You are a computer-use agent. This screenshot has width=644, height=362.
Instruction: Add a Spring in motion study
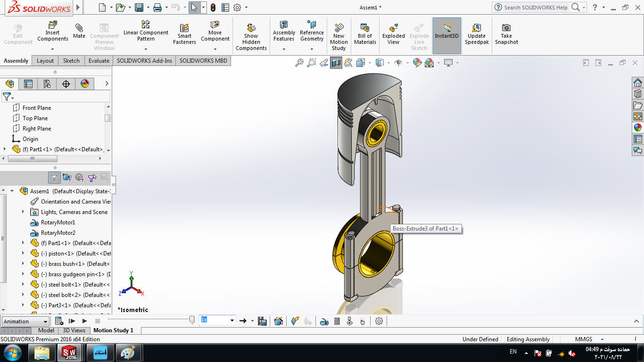(337, 321)
